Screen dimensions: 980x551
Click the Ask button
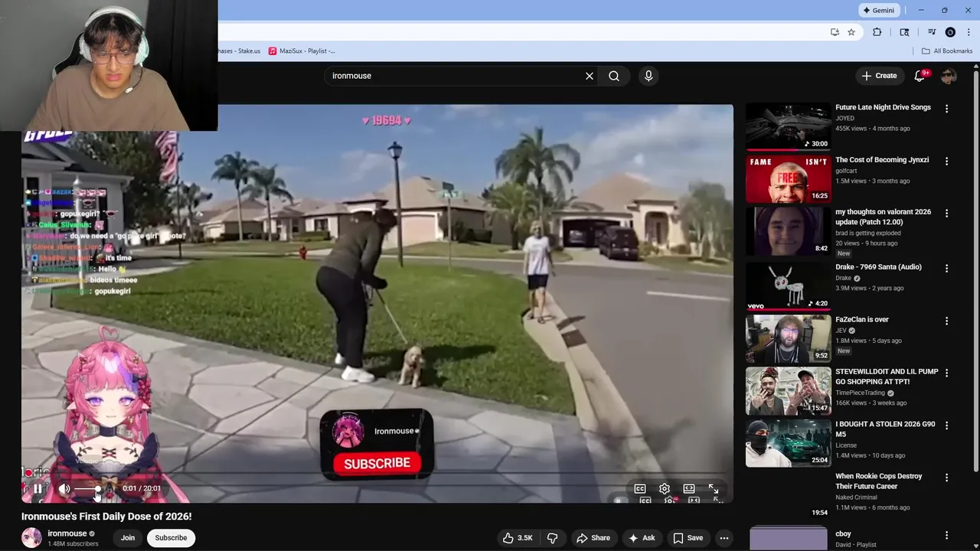point(642,538)
